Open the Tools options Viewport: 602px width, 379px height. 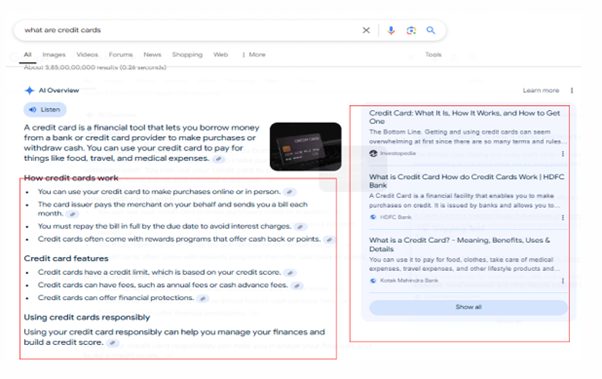pos(433,55)
